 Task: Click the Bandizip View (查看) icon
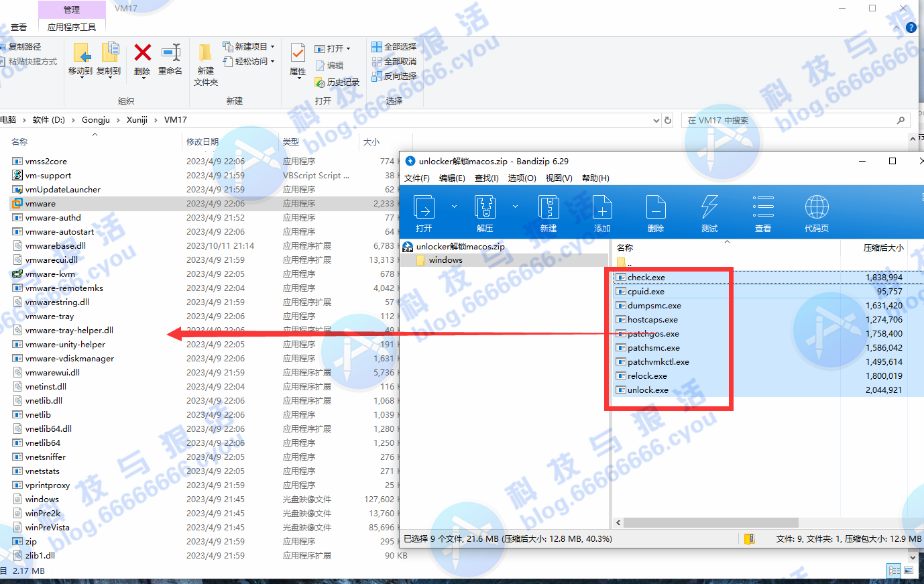point(763,207)
